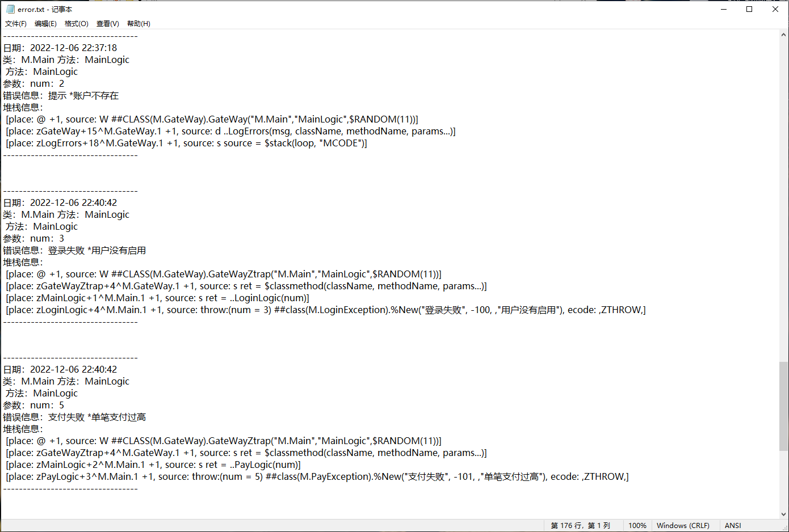Close the error.txt Notepad window

(775, 9)
